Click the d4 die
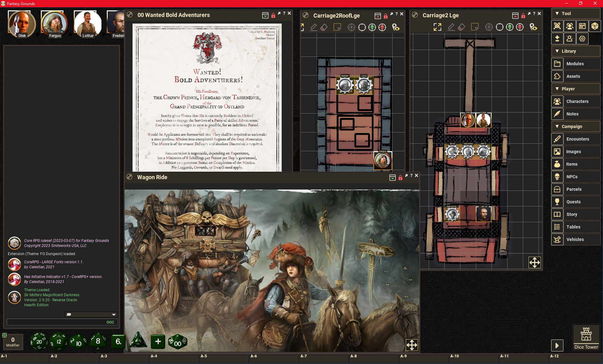The width and height of the screenshot is (603, 364). pos(138,341)
